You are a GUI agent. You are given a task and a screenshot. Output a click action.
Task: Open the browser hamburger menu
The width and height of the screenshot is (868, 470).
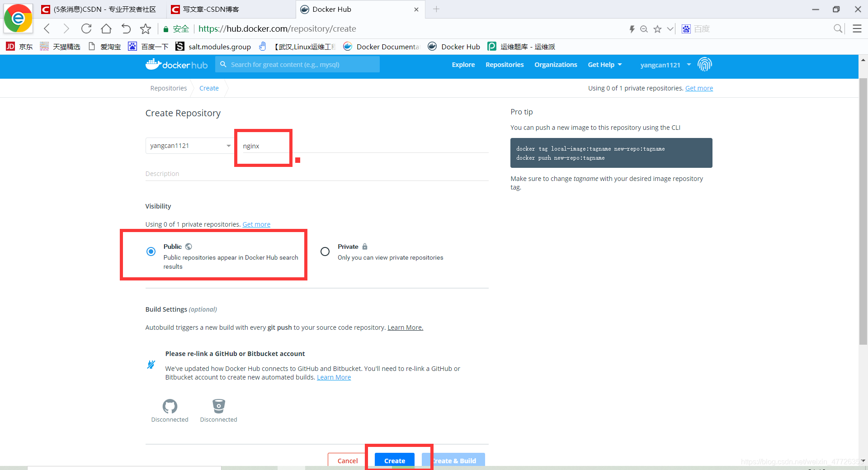(857, 29)
